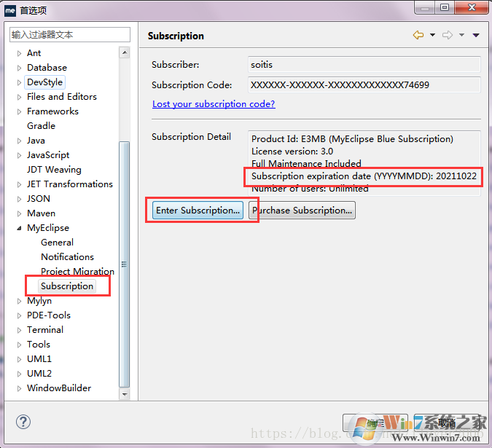Click the tree scrollbar down arrow
The image size is (492, 448).
pyautogui.click(x=125, y=394)
